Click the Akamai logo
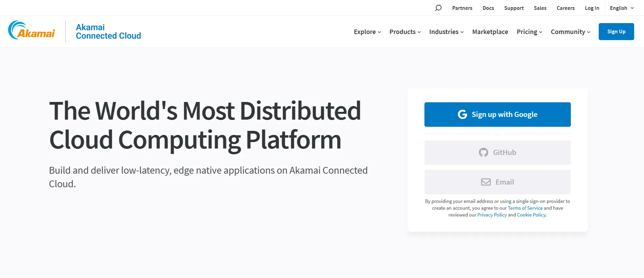 (x=32, y=31)
